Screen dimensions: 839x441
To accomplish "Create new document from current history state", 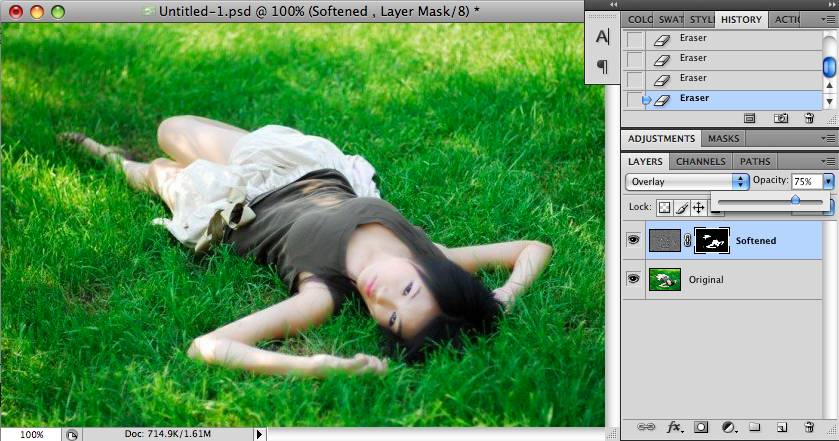I will click(750, 118).
